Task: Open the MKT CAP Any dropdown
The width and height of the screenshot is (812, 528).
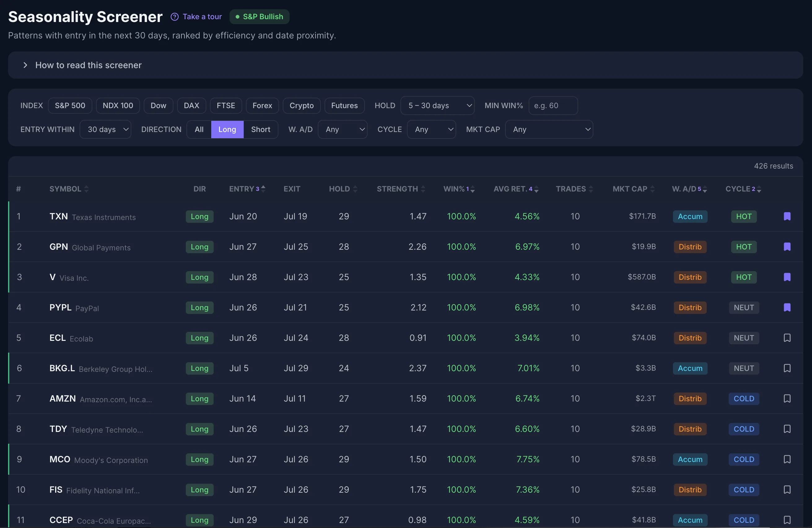Action: (549, 130)
